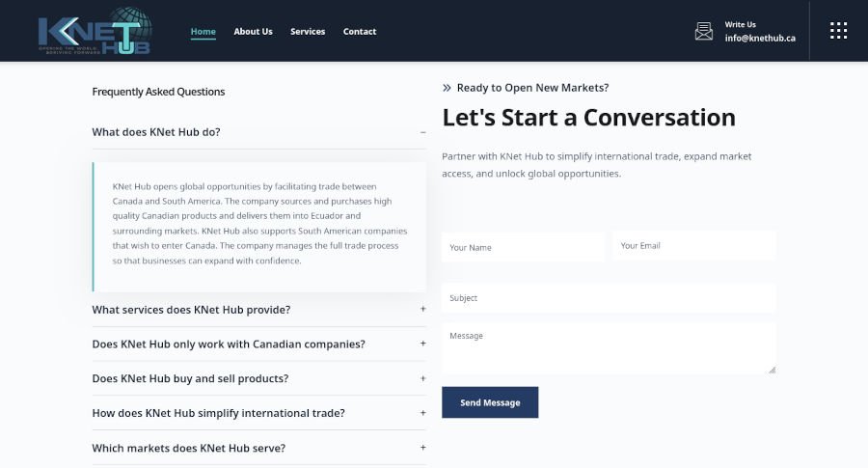Focus the Your Name field
This screenshot has width=868, height=468.
[x=523, y=247]
